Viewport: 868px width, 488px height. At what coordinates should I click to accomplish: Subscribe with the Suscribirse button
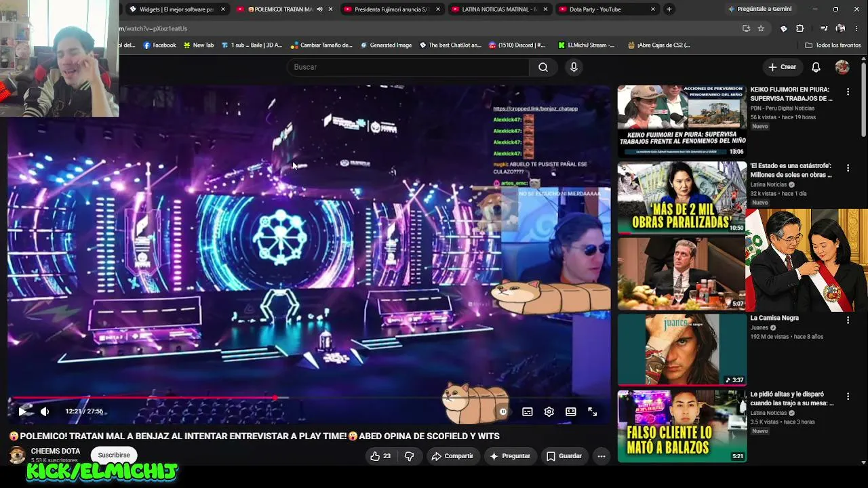114,455
